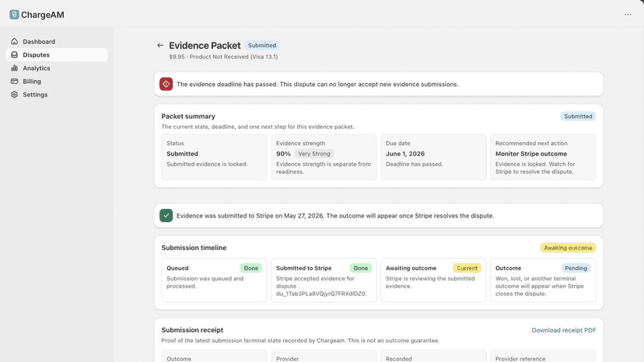The height and width of the screenshot is (362, 644).
Task: Click the Very Strong evidence strength badge
Action: tap(314, 154)
